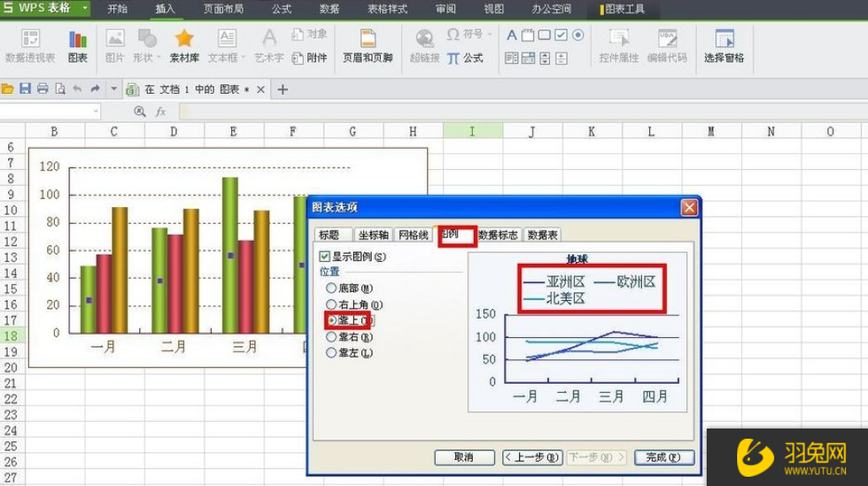
Task: Select row 22 header
Action: pyautogui.click(x=11, y=399)
